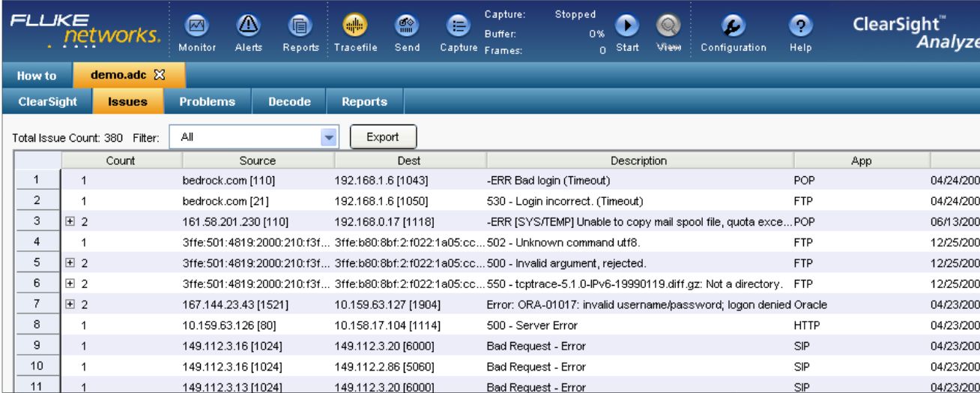Select row number 1 header
This screenshot has width=980, height=393.
click(x=38, y=180)
